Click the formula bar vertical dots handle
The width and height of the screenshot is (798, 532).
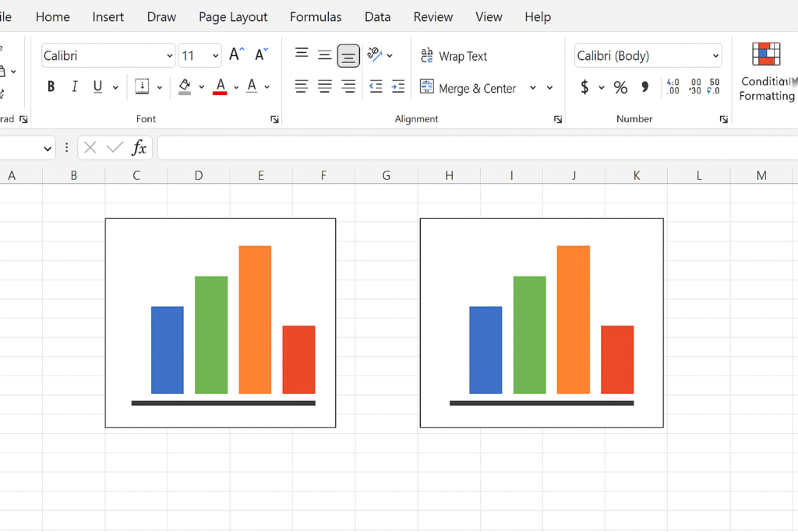coord(67,148)
